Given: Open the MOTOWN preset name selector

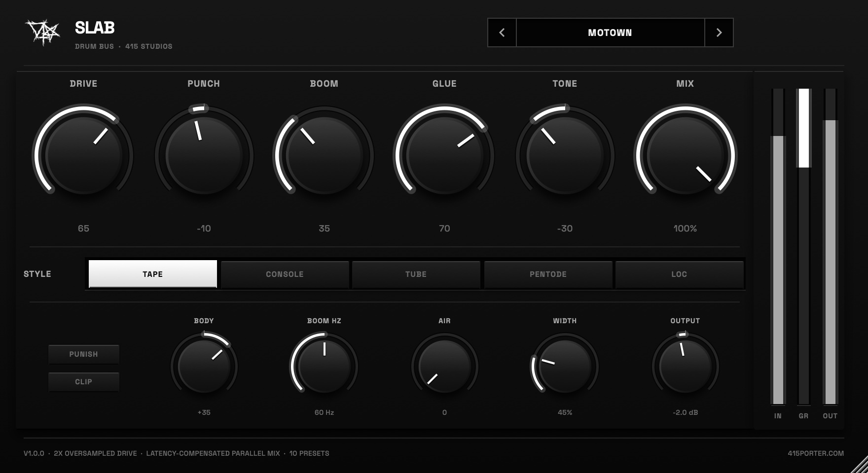Looking at the screenshot, I should click(x=610, y=33).
